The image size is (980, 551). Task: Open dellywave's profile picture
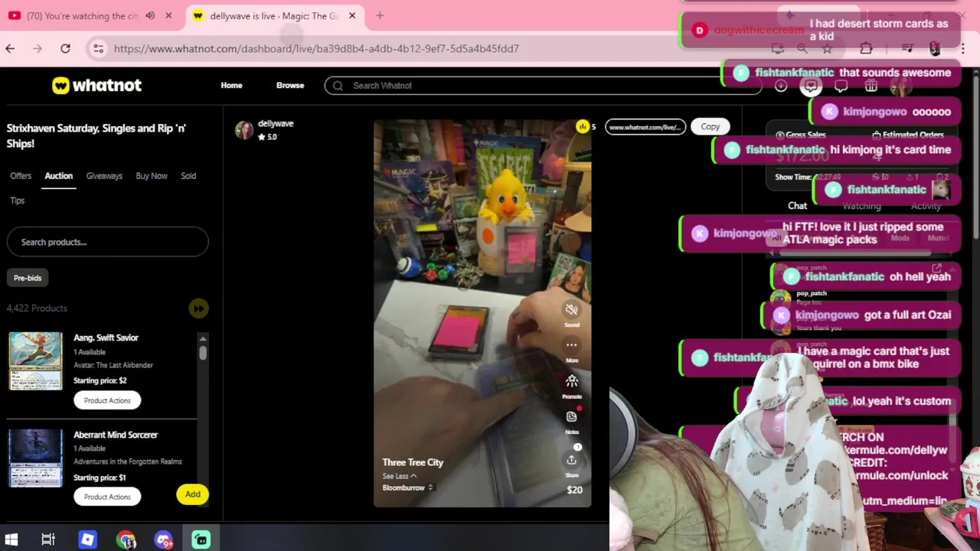point(244,130)
